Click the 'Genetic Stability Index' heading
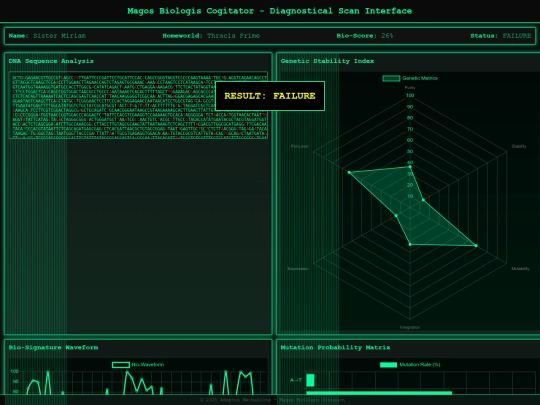Image resolution: width=540 pixels, height=405 pixels. [327, 61]
